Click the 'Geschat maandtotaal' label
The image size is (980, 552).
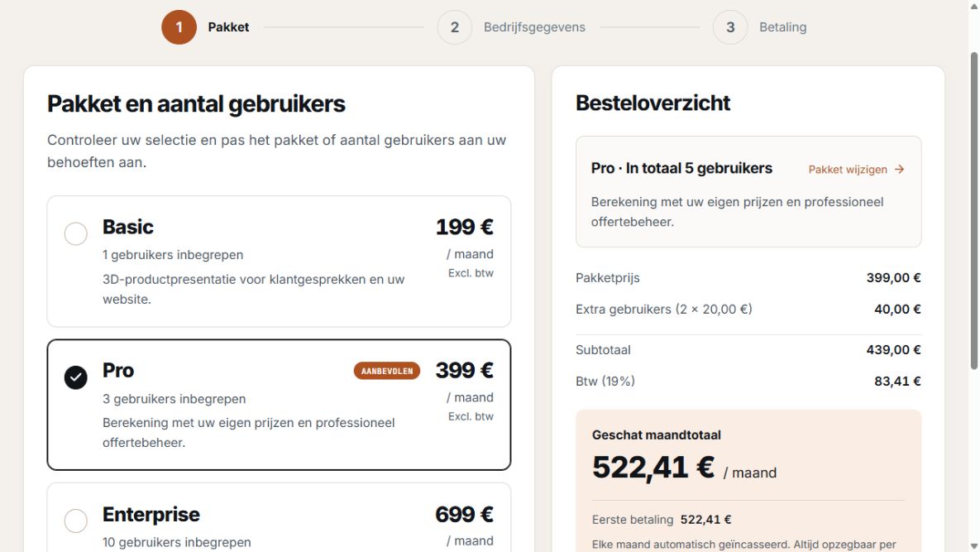click(657, 435)
